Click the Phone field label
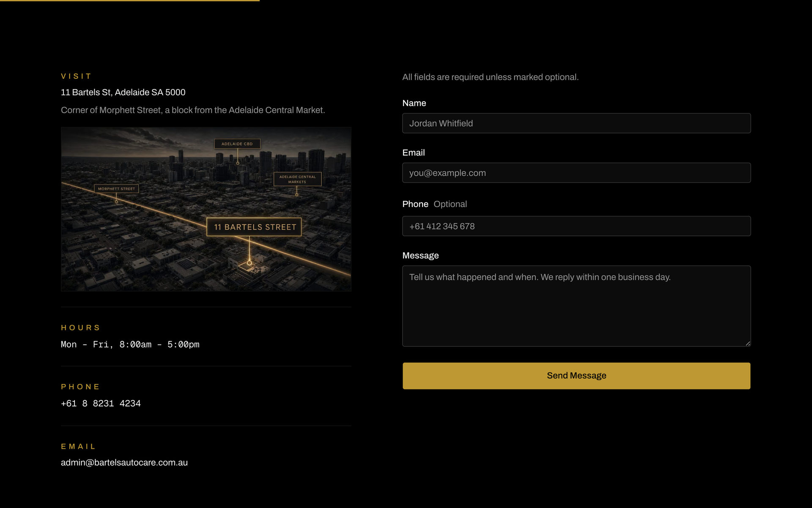This screenshot has height=508, width=812. 415,204
